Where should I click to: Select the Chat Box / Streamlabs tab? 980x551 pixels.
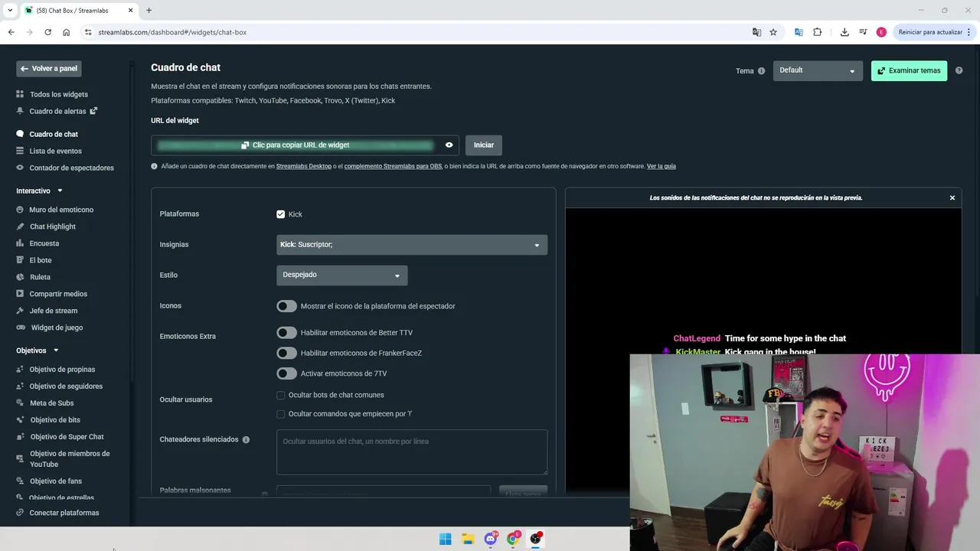(x=79, y=11)
